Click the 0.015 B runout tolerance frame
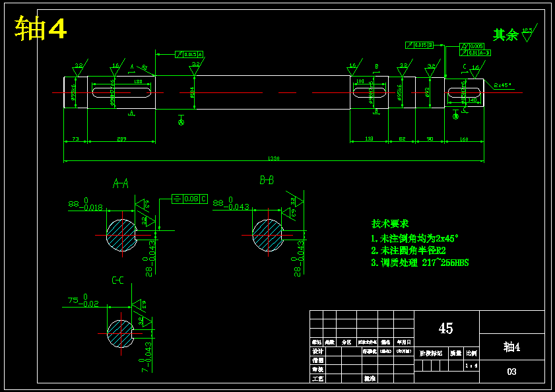 (420, 45)
